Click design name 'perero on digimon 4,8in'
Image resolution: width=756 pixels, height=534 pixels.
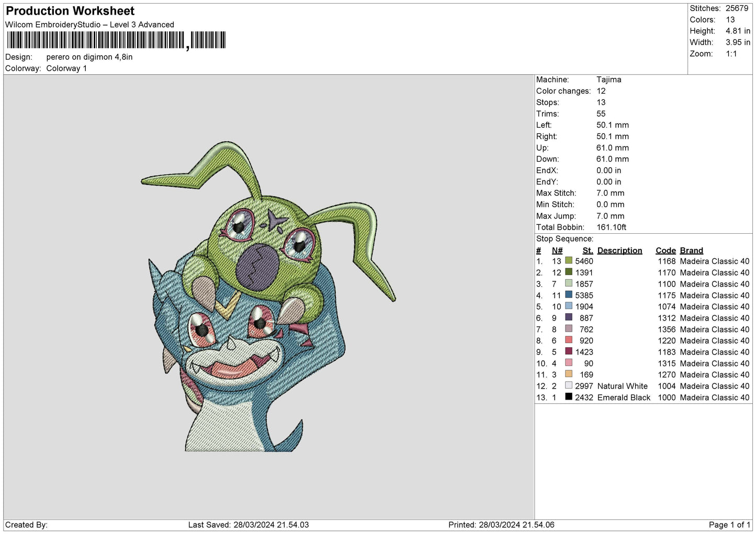pyautogui.click(x=89, y=57)
